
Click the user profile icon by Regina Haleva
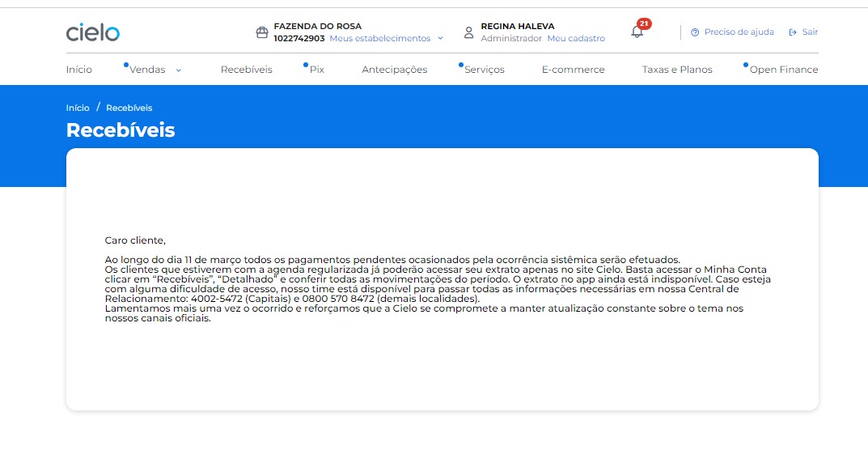tap(468, 32)
